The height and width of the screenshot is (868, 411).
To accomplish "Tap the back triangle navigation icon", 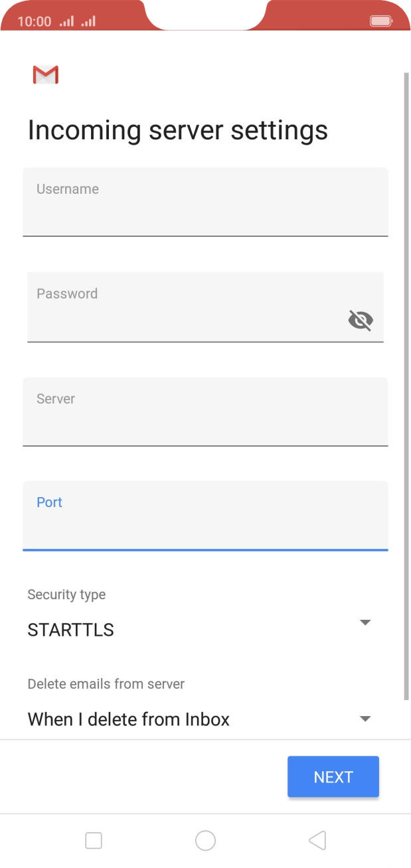I will tap(317, 839).
